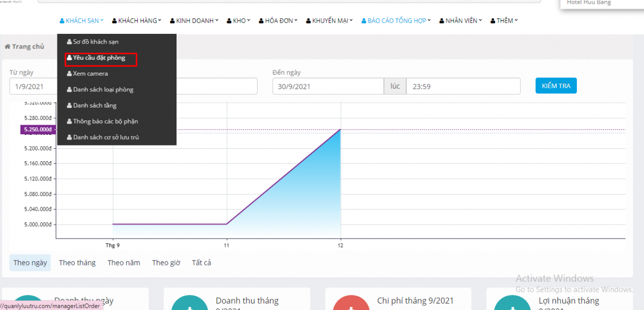Click the icon beside Xem camera
Screen dimensions: 644x310
[69, 74]
